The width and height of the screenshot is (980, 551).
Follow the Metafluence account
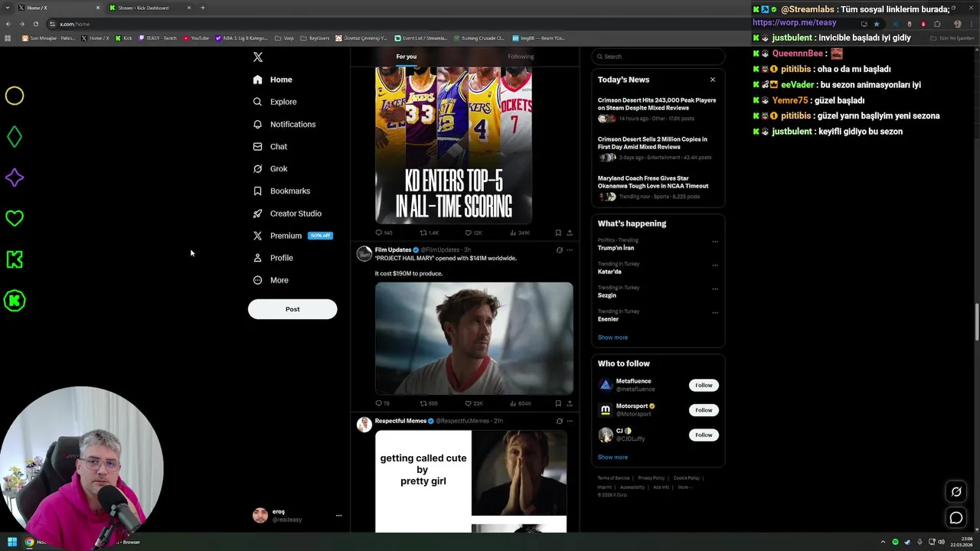coord(704,385)
